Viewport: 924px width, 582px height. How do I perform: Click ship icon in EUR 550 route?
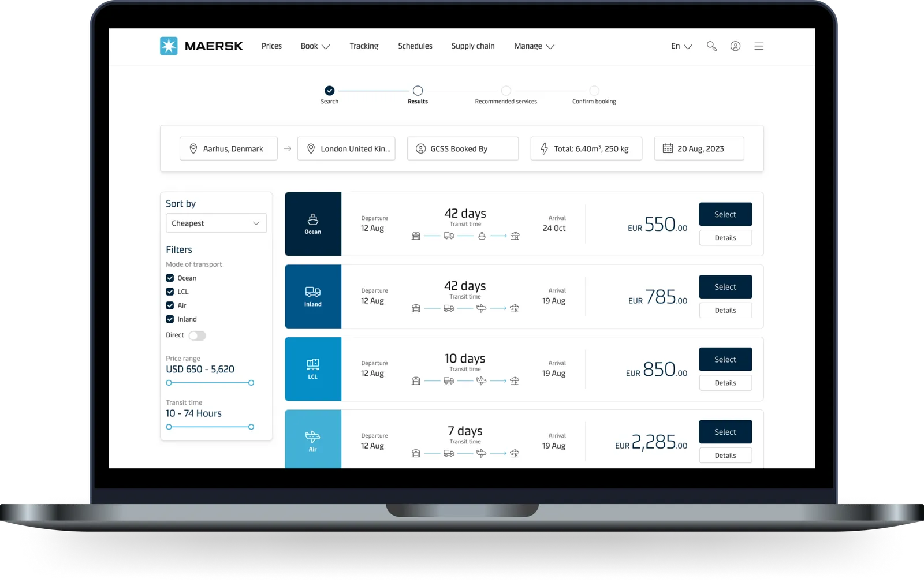click(482, 236)
